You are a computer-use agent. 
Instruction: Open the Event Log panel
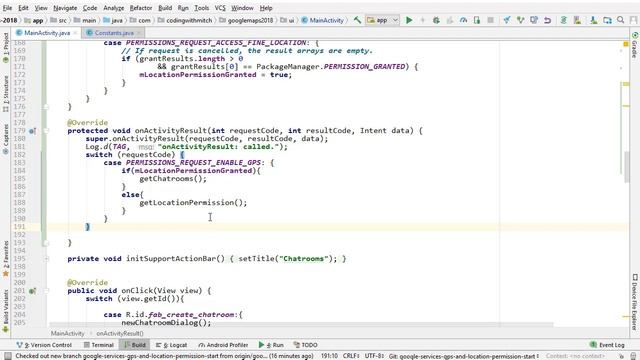607,345
